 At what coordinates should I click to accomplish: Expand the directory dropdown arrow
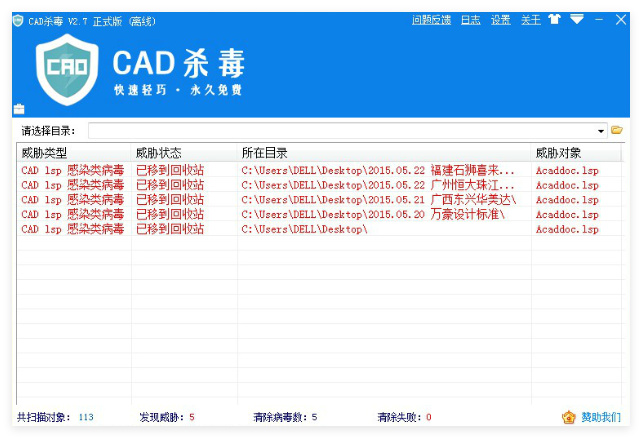tap(601, 131)
